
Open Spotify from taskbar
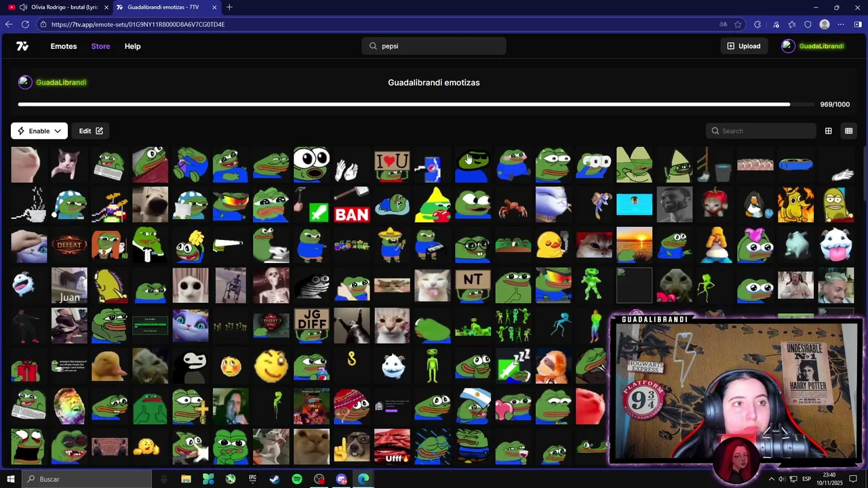click(297, 479)
